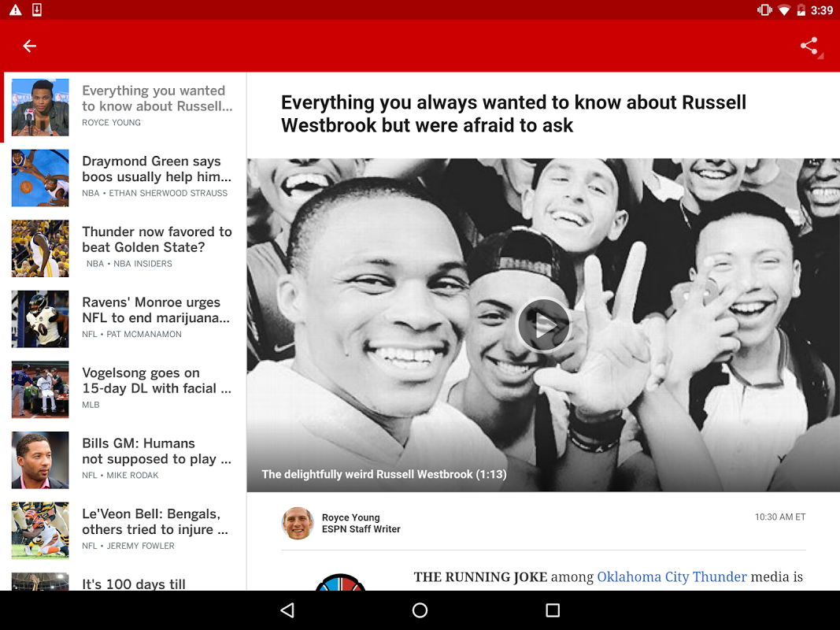Image resolution: width=840 pixels, height=630 pixels.
Task: Tap the warning triangle in the status bar
Action: [x=15, y=9]
